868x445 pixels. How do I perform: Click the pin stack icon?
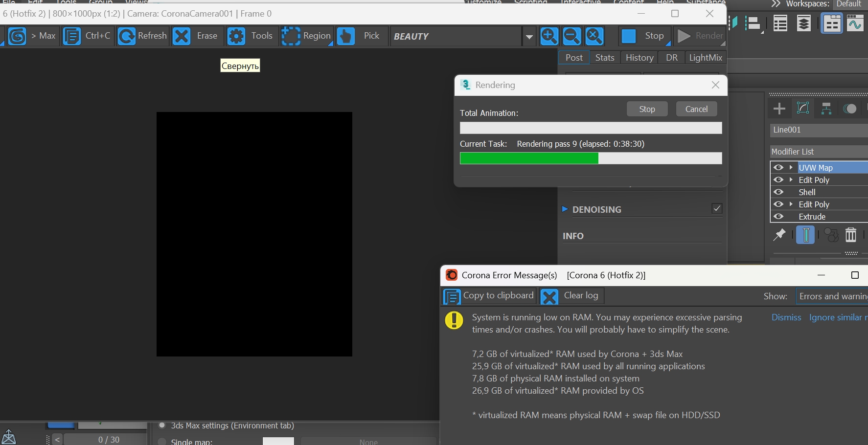point(779,235)
